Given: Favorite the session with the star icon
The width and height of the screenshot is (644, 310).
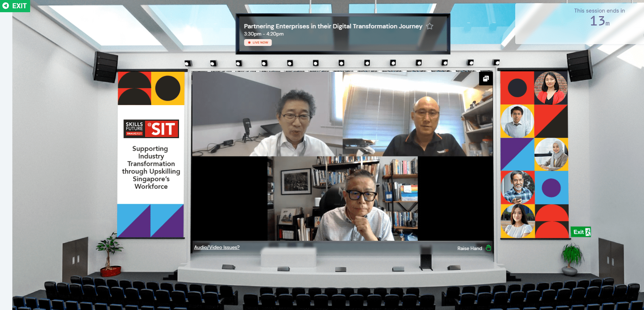Looking at the screenshot, I should point(429,26).
